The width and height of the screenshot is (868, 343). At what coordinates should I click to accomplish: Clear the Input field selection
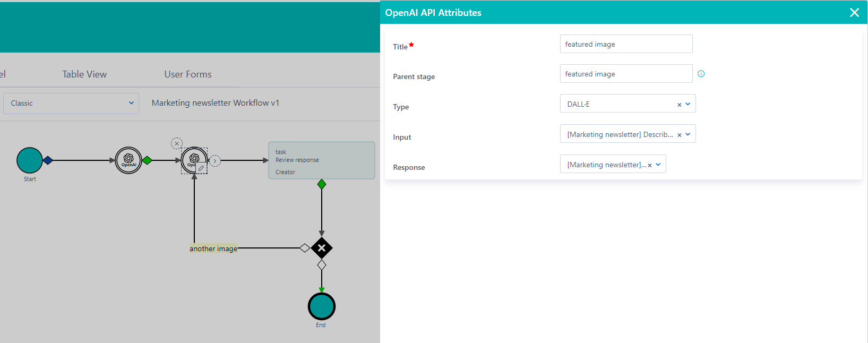pos(679,135)
